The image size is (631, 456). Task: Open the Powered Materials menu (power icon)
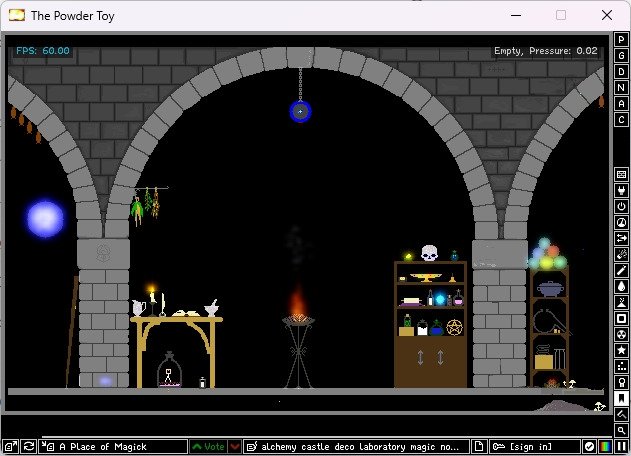click(621, 206)
